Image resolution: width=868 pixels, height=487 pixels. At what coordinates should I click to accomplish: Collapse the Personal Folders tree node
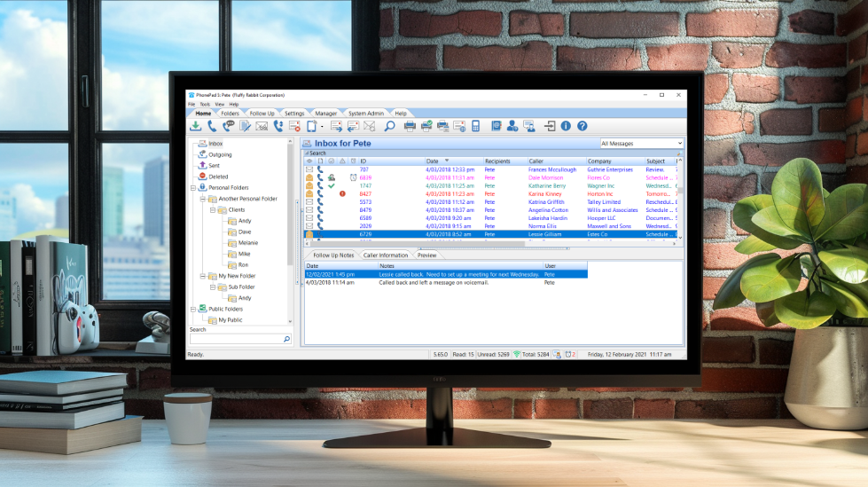point(192,188)
